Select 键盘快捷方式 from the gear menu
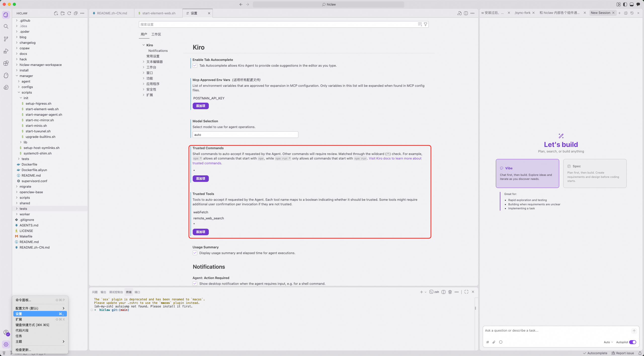Image resolution: width=644 pixels, height=356 pixels. click(x=32, y=325)
